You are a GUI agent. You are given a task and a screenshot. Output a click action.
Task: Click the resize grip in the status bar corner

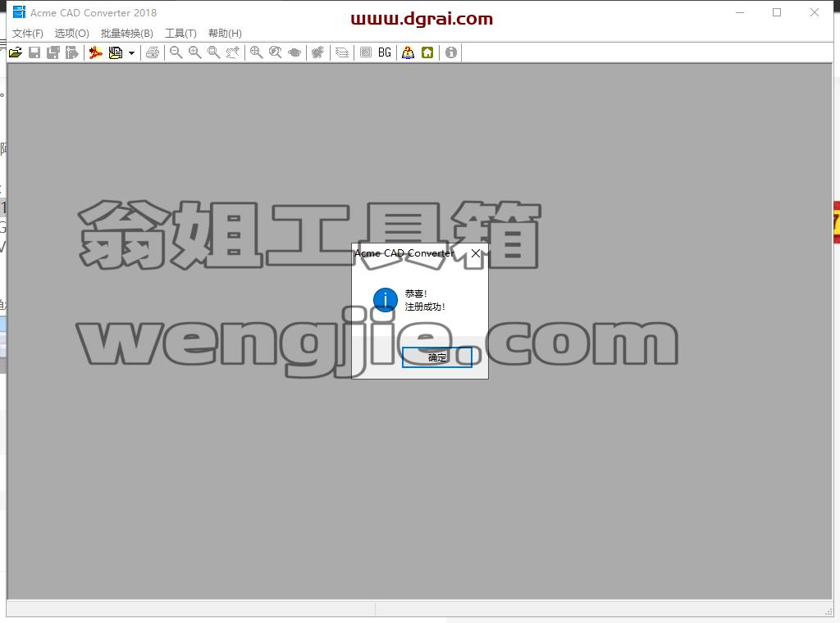(x=829, y=612)
